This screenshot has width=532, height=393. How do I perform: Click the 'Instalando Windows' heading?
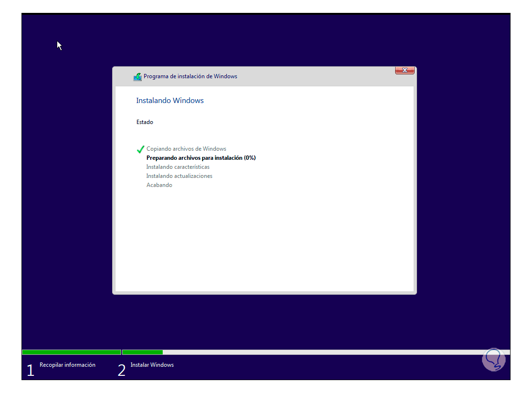(170, 100)
